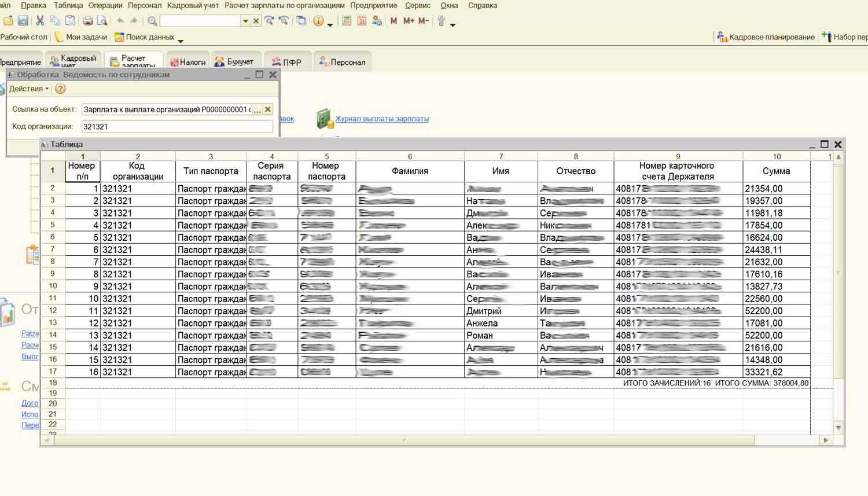
Task: Click the calculator icon in toolbar
Action: 347,21
